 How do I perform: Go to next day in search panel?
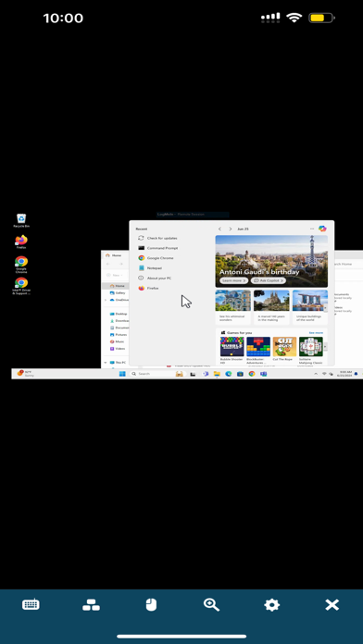pyautogui.click(x=231, y=229)
